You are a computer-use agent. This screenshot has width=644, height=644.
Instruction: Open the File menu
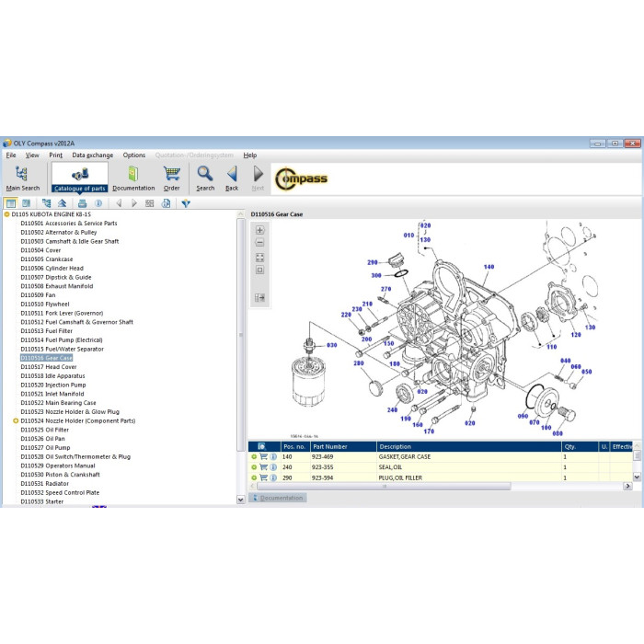11,155
